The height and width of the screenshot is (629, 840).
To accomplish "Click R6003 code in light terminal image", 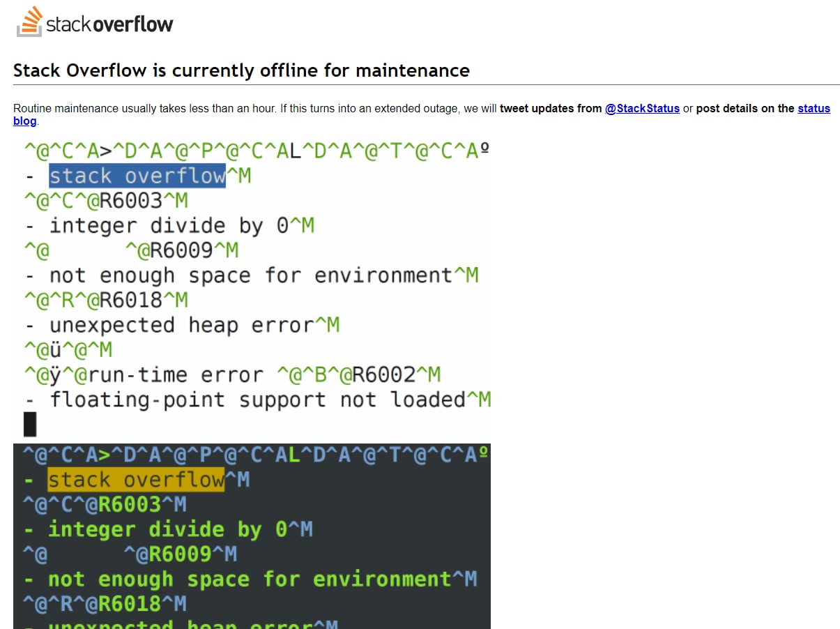I will click(x=131, y=201).
